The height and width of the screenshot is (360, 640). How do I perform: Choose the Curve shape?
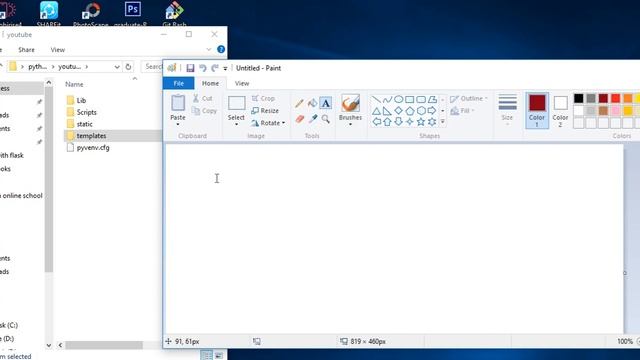(x=387, y=99)
